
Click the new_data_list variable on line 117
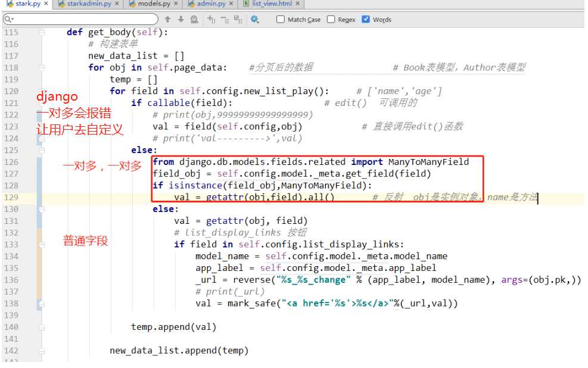[123, 56]
